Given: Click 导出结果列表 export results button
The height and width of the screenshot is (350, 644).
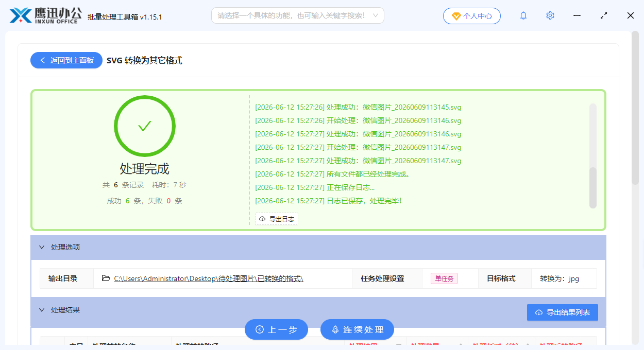Looking at the screenshot, I should [x=563, y=312].
